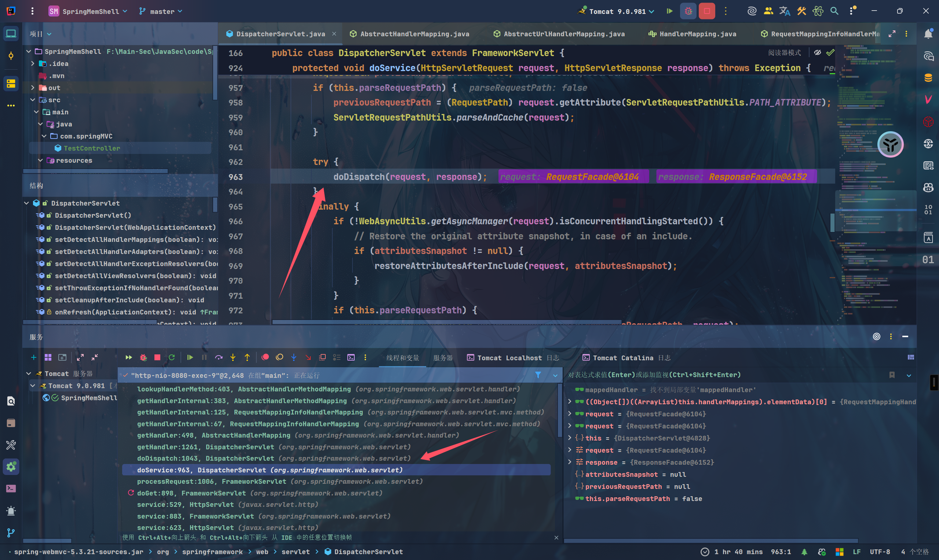Click Step Into yellow down arrow in debugger
The height and width of the screenshot is (560, 939).
click(x=233, y=357)
